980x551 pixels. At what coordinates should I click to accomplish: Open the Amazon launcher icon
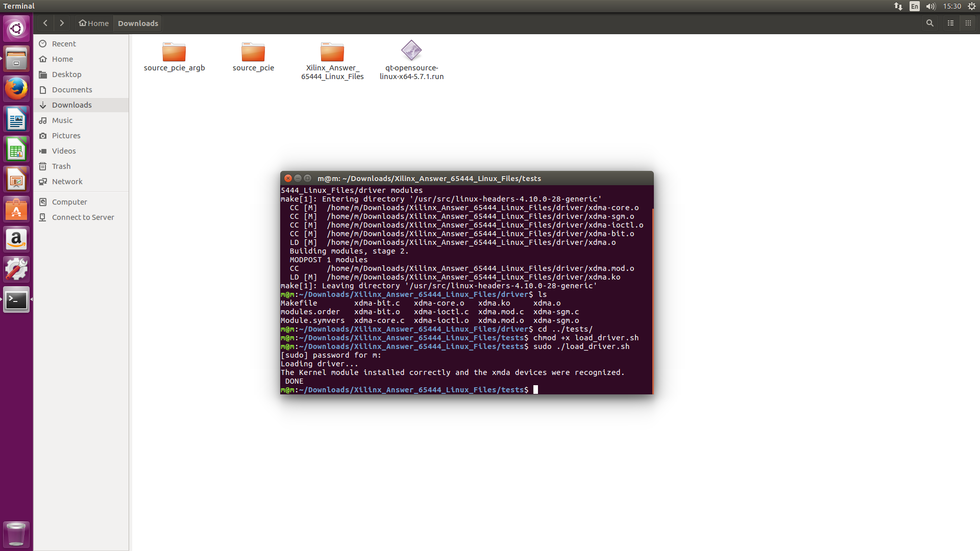(16, 240)
